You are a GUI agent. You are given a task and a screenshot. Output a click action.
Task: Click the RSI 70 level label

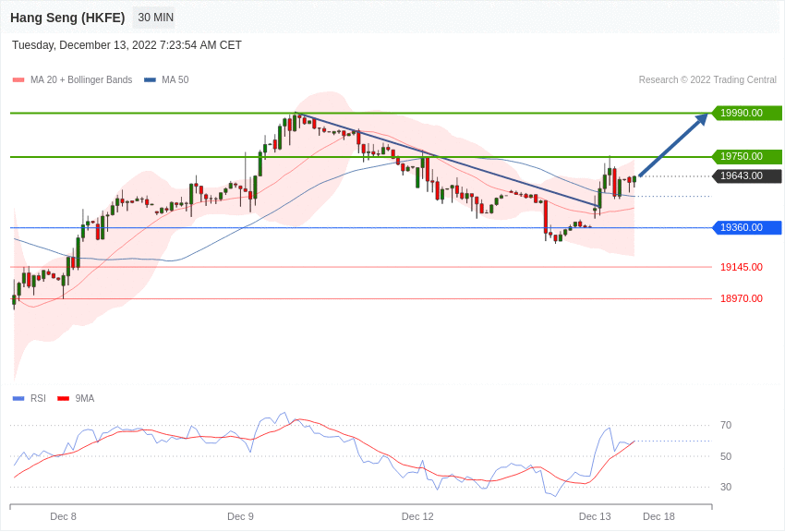pyautogui.click(x=725, y=426)
